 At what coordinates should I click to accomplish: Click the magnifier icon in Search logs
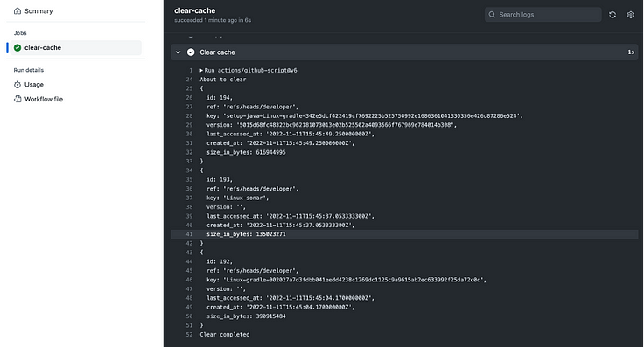click(492, 15)
